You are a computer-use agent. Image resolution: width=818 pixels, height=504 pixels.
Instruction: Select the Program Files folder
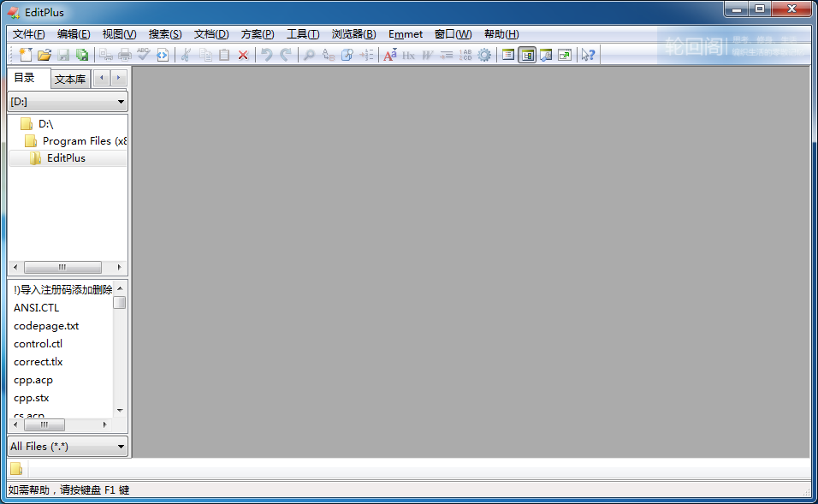point(84,141)
